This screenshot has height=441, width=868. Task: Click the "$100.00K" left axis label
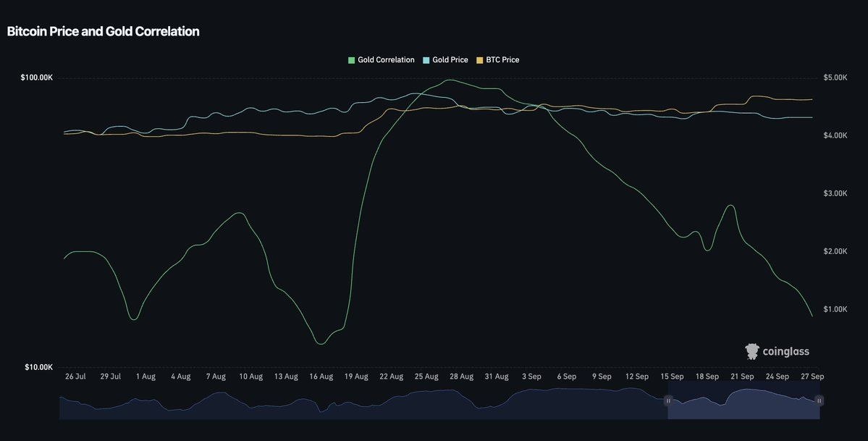pyautogui.click(x=36, y=77)
